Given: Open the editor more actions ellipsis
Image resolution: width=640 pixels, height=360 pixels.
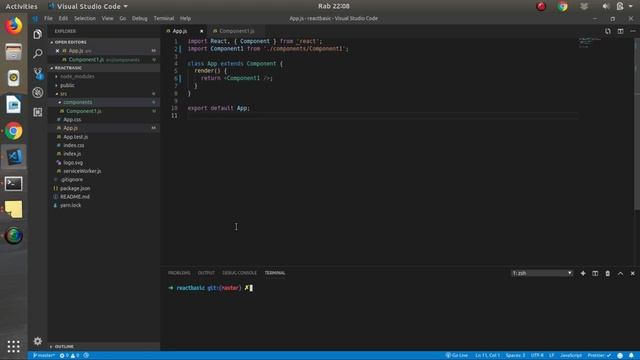Looking at the screenshot, I should (x=633, y=31).
